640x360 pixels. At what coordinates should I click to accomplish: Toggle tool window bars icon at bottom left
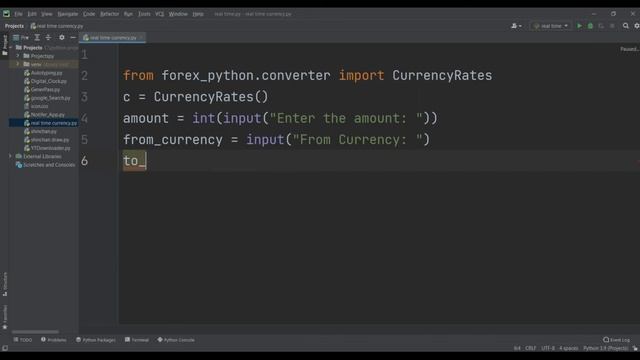point(4,348)
